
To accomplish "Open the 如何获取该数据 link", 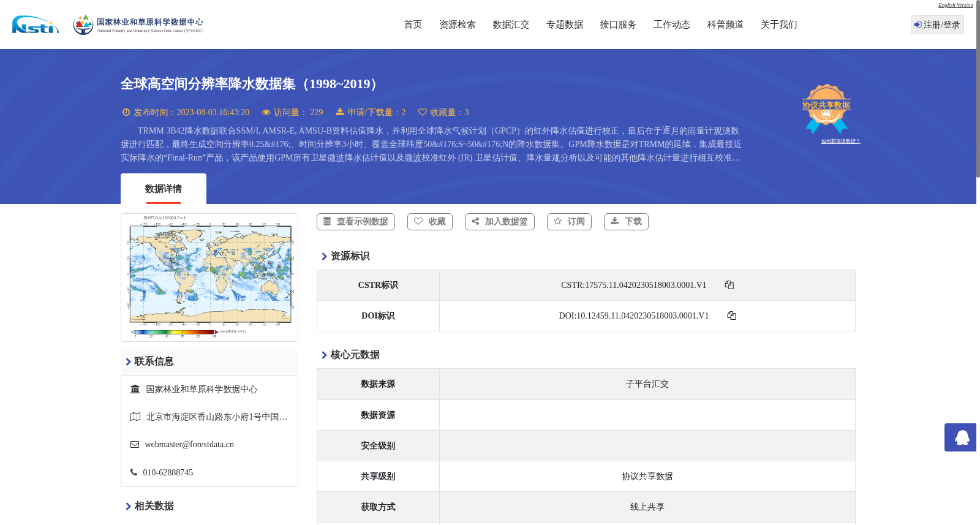I will pos(840,142).
